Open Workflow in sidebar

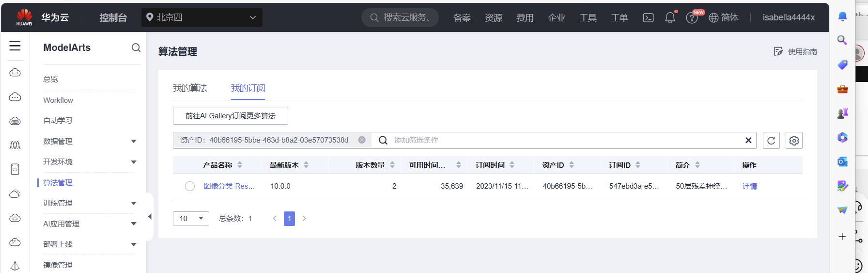click(58, 100)
